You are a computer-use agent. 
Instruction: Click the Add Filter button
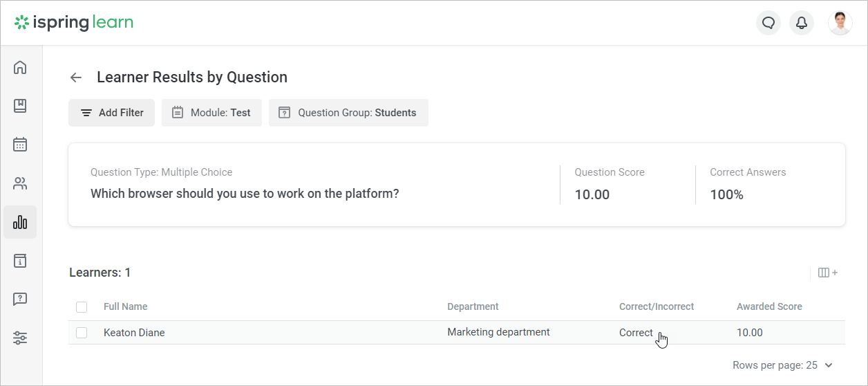[x=111, y=113]
